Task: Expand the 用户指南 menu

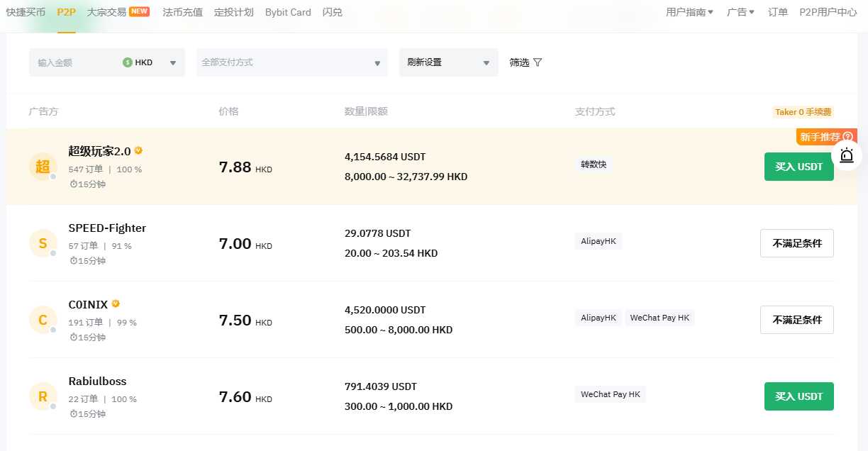Action: [x=690, y=12]
